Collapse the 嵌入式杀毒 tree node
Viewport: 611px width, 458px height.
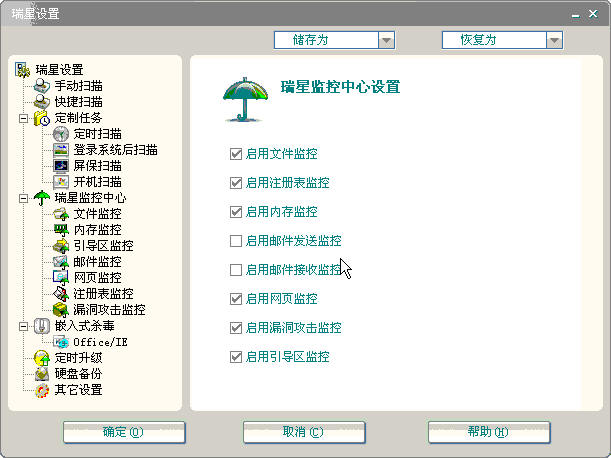(x=23, y=326)
